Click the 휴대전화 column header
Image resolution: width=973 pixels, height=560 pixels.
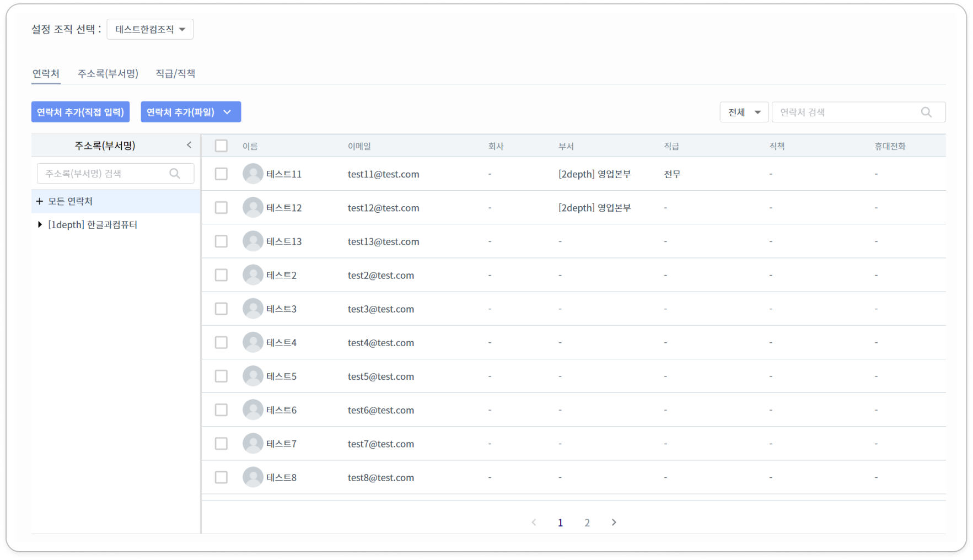890,146
